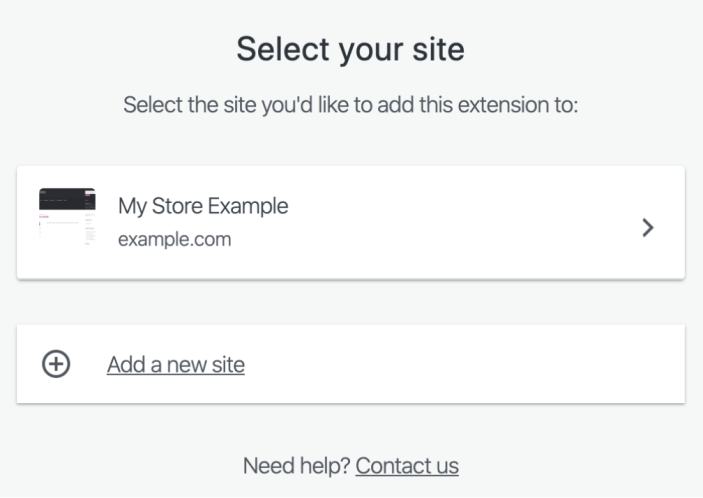Open the Add a new site link
The image size is (703, 498).
[175, 365]
